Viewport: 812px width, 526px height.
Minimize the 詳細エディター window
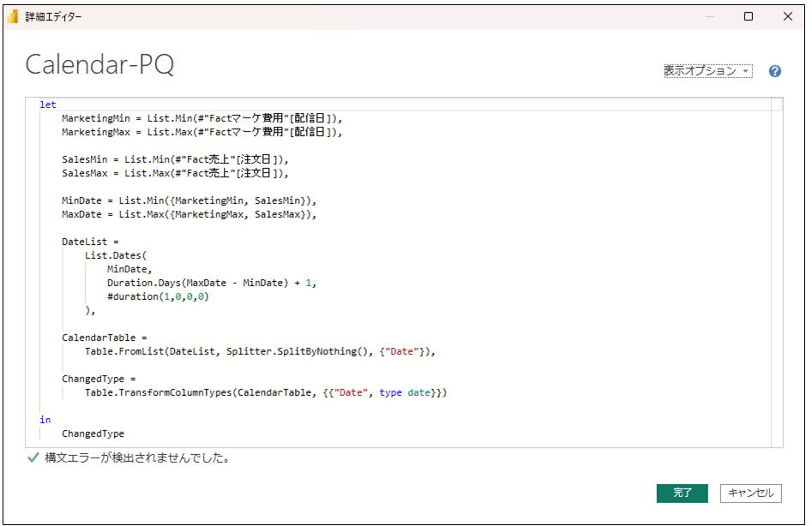(709, 16)
